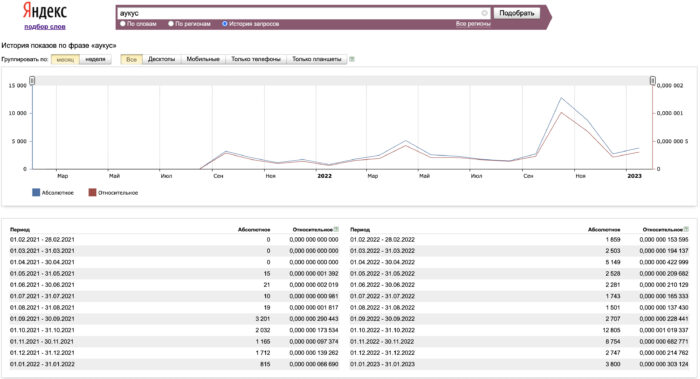Image resolution: width=700 pixels, height=379 pixels.
Task: Click the row 01.07.2022 - 31.07.2022
Action: (x=520, y=296)
